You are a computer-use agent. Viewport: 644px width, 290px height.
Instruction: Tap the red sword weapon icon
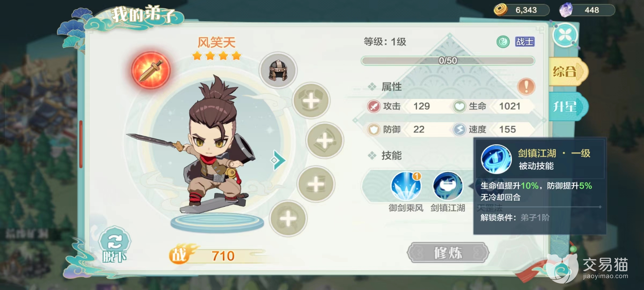click(151, 70)
